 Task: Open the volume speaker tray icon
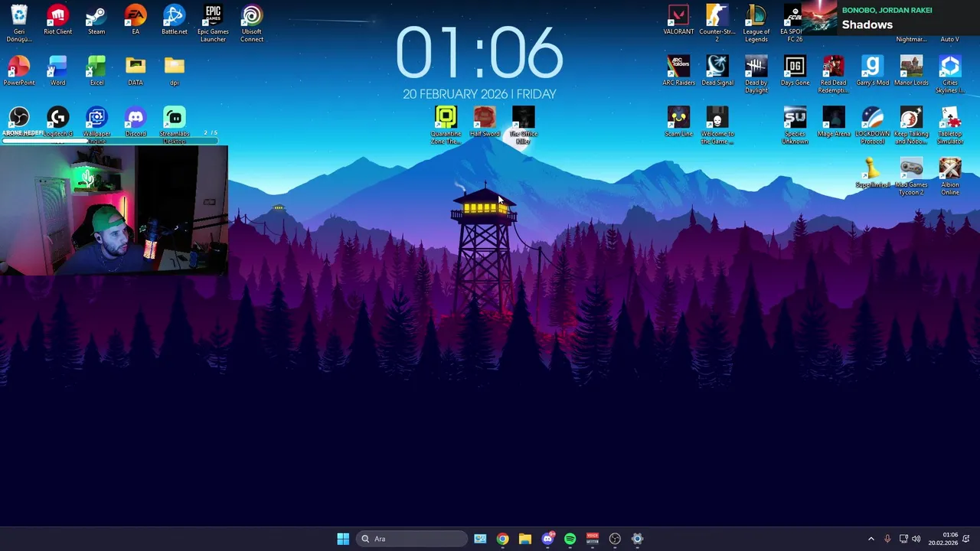pos(916,539)
